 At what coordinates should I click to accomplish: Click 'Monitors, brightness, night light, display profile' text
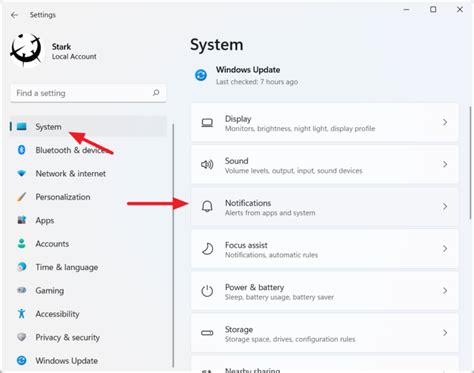(300, 129)
